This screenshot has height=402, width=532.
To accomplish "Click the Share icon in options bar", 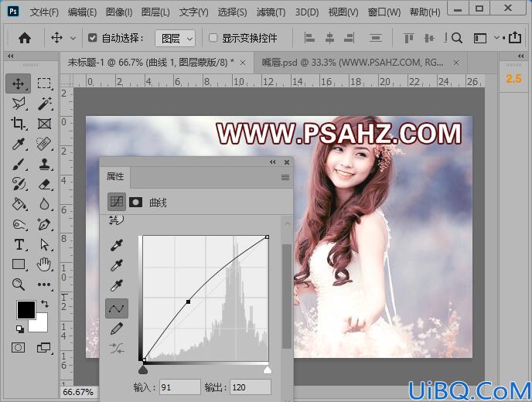I will coord(515,37).
